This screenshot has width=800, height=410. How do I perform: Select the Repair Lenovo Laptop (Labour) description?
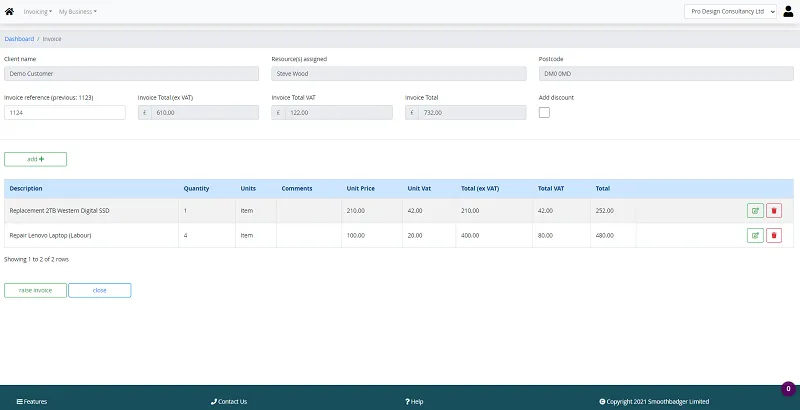[51, 236]
